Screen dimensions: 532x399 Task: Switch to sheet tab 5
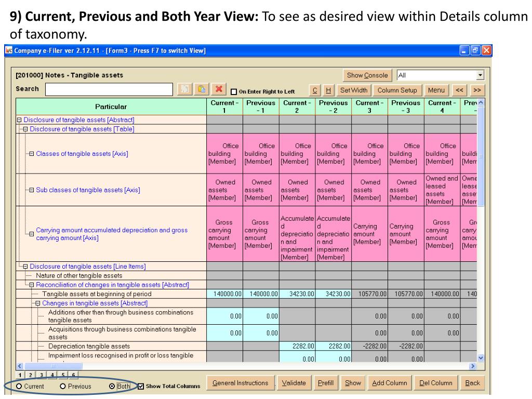[x=63, y=375]
